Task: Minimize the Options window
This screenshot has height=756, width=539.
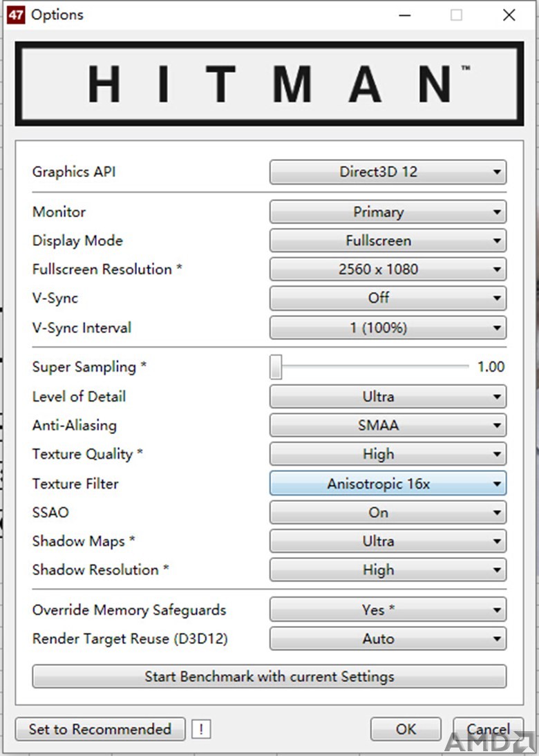Action: pos(405,15)
